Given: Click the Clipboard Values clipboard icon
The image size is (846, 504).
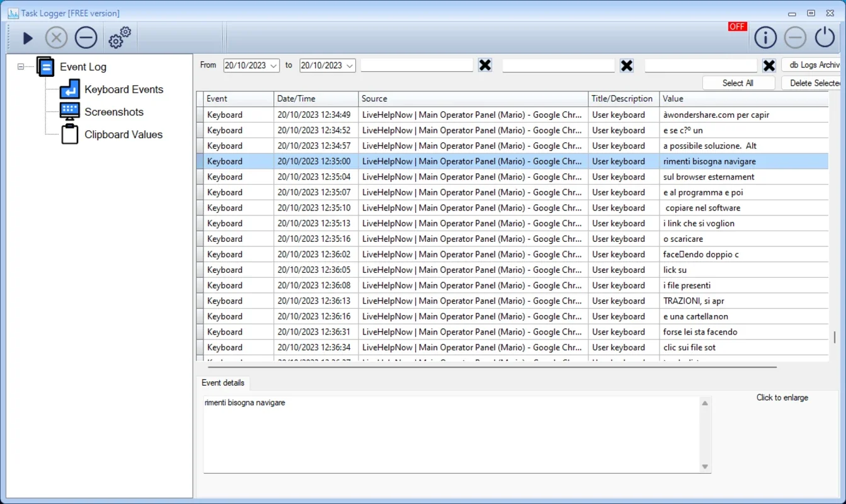Looking at the screenshot, I should point(70,134).
